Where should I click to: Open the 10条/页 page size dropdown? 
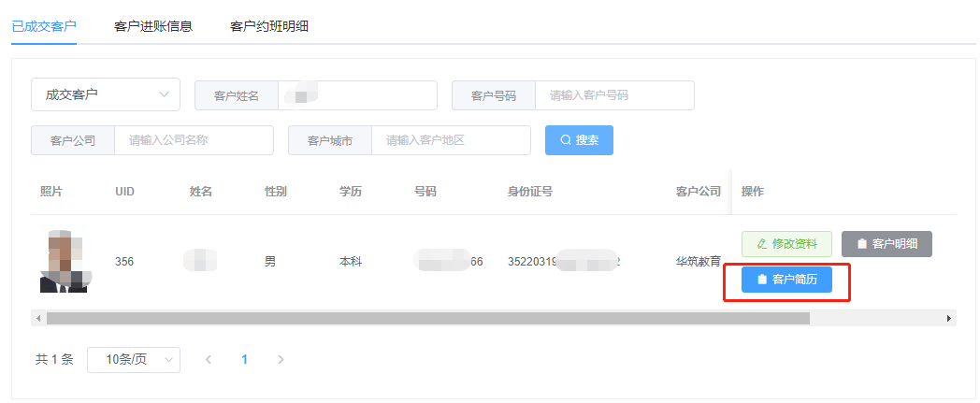(x=133, y=359)
